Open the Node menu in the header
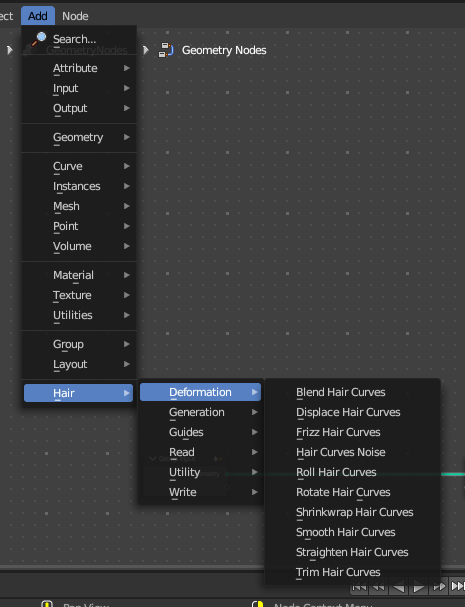The width and height of the screenshot is (465, 607). [75, 16]
